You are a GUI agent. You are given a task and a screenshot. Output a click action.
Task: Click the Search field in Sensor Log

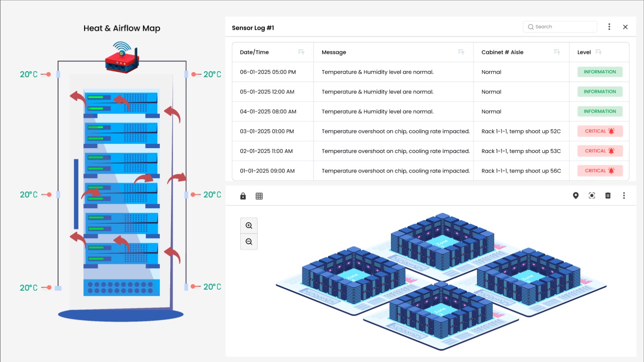click(x=560, y=27)
